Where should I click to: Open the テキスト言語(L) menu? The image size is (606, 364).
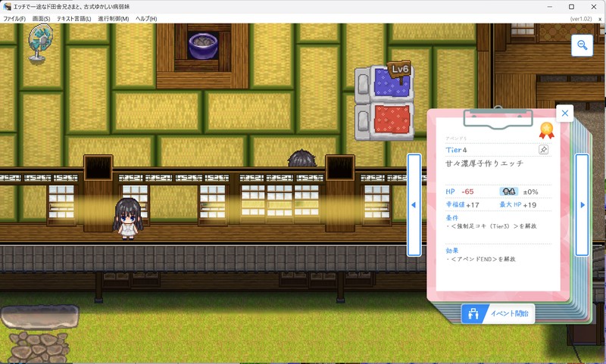point(73,18)
